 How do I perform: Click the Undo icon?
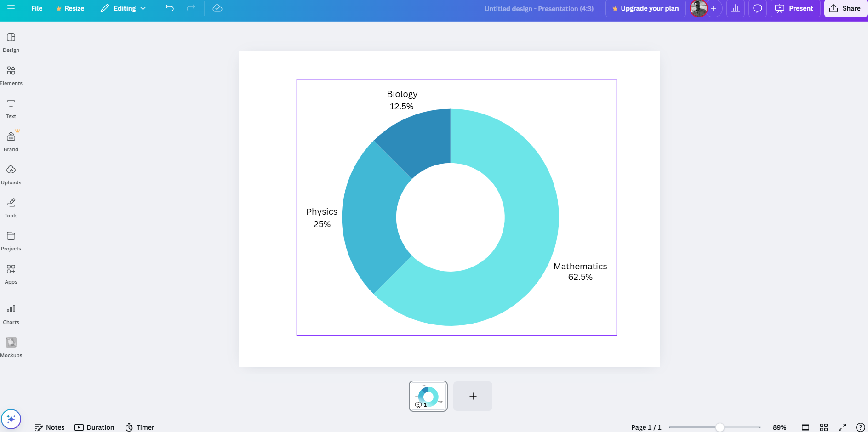(170, 8)
